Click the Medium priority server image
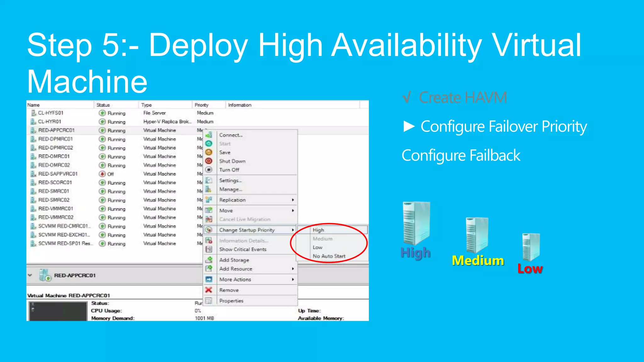Viewport: 644px width, 362px height. pyautogui.click(x=477, y=235)
